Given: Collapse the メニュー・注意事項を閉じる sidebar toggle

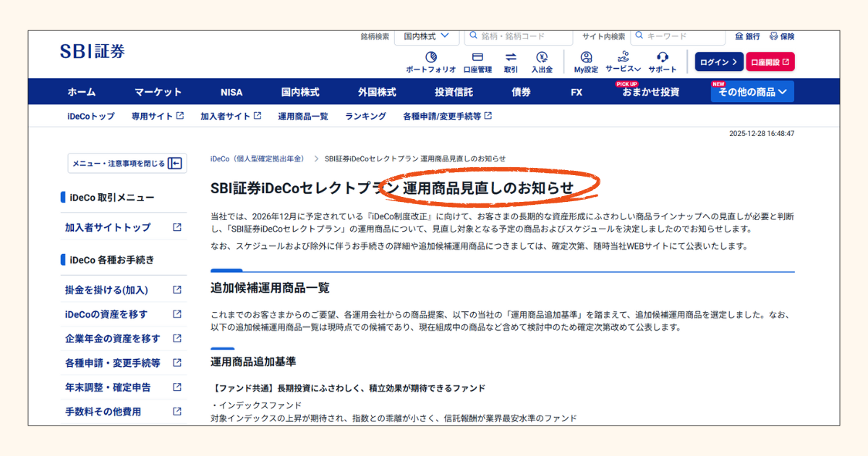Looking at the screenshot, I should pyautogui.click(x=127, y=164).
